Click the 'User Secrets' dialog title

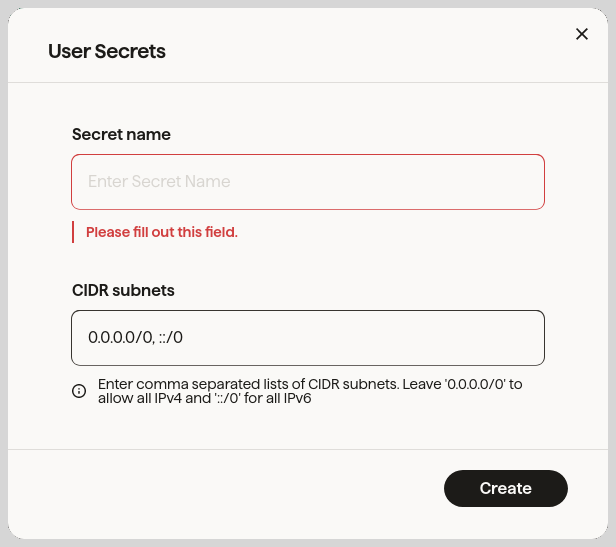(107, 51)
